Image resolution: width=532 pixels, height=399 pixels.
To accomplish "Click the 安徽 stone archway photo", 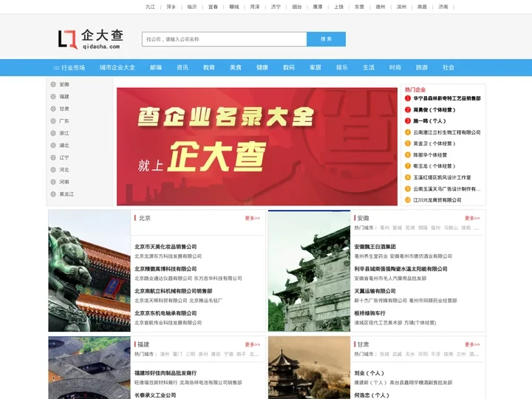I will coord(309,270).
